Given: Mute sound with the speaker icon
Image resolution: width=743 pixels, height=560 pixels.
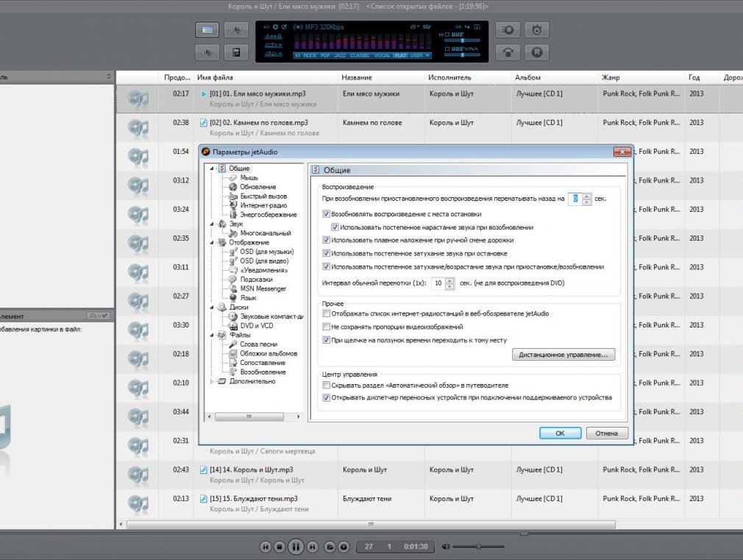Looking at the screenshot, I should pyautogui.click(x=445, y=547).
